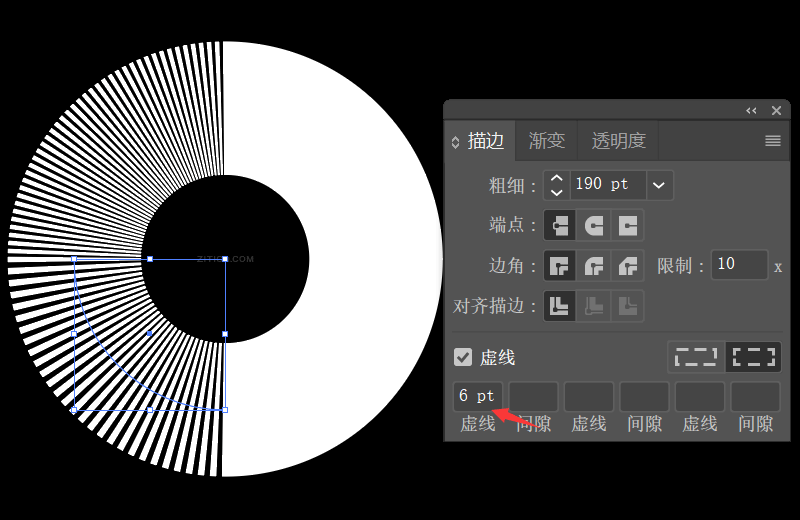Image resolution: width=800 pixels, height=520 pixels.
Task: Click the 端点 label
Action: [512, 225]
